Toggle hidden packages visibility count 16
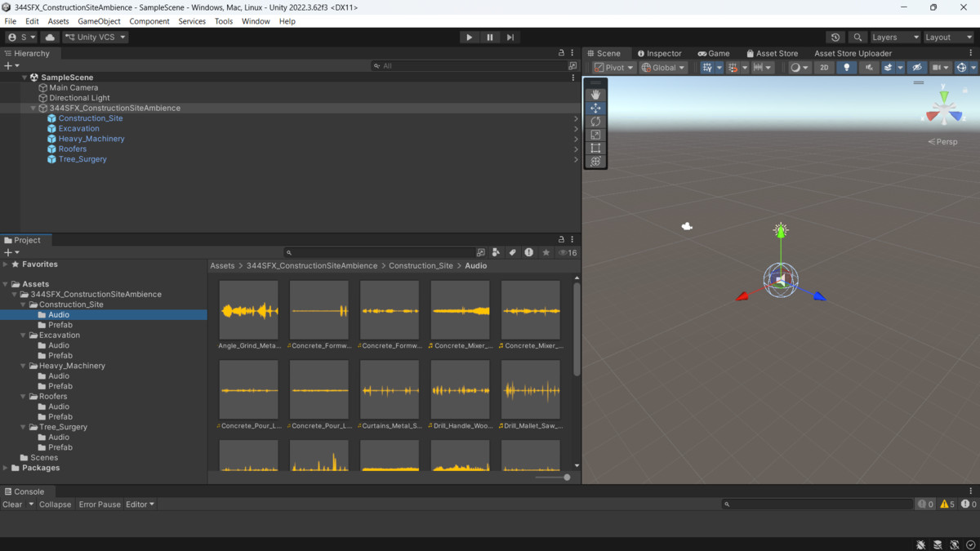Screen dimensions: 980x551 (x=568, y=252)
